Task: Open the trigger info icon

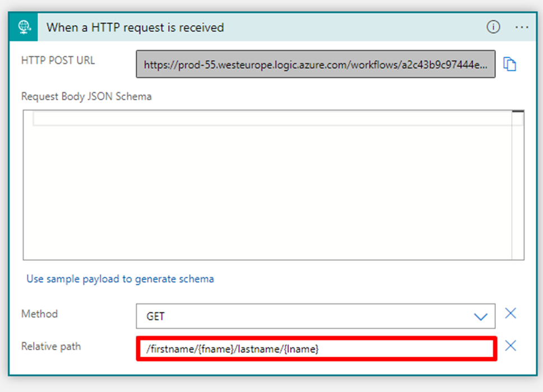Action: click(x=493, y=27)
